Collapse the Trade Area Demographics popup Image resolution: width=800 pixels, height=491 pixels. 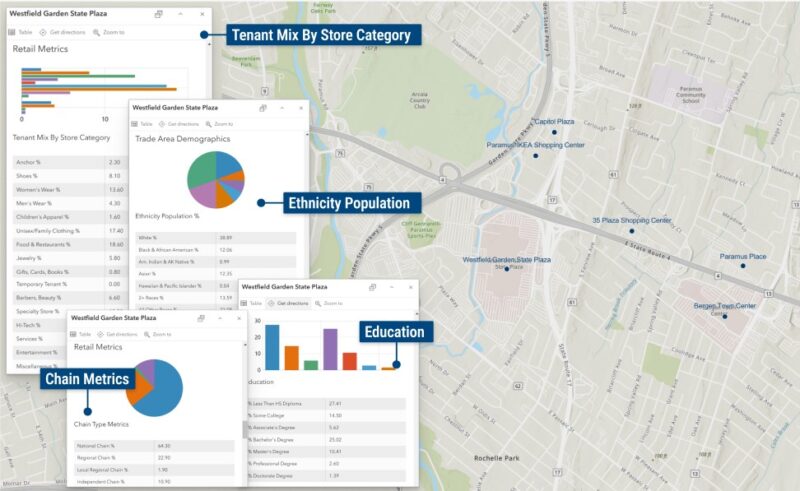[x=283, y=107]
